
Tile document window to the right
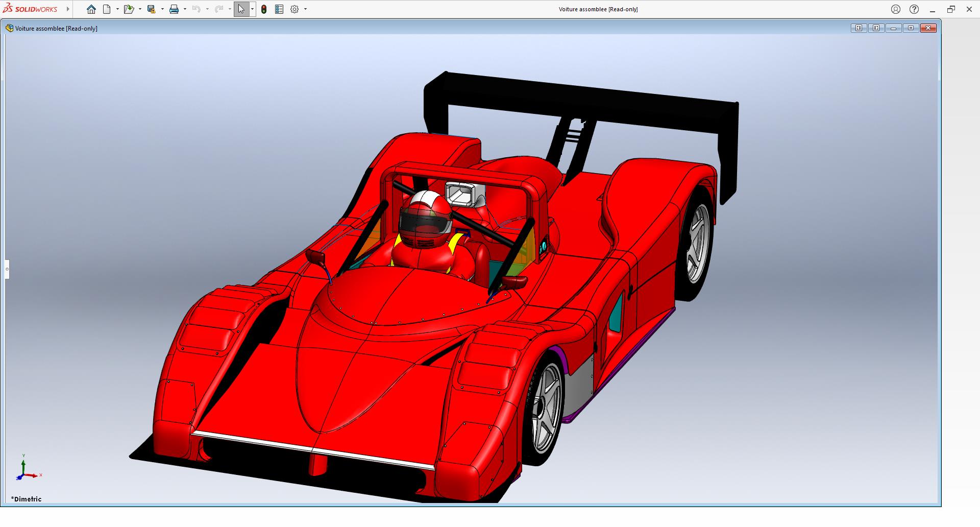click(876, 28)
